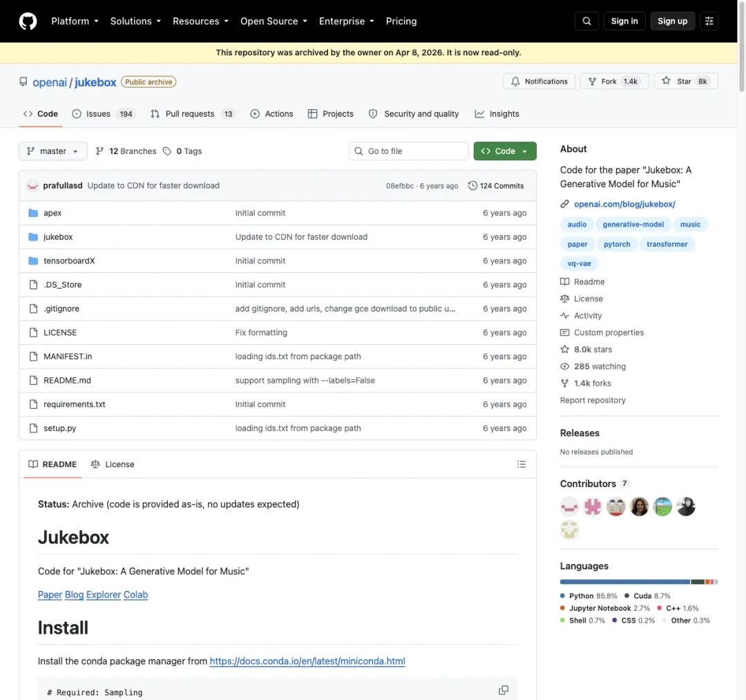746x700 pixels.
Task: Click the GitHub logo icon
Action: pyautogui.click(x=28, y=21)
